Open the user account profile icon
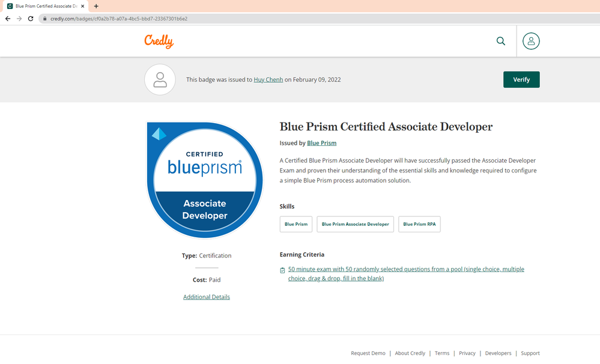The height and width of the screenshot is (364, 600). tap(531, 41)
